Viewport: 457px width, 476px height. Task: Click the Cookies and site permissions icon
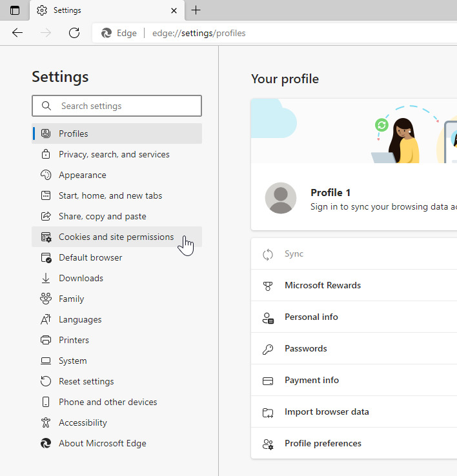pos(46,237)
